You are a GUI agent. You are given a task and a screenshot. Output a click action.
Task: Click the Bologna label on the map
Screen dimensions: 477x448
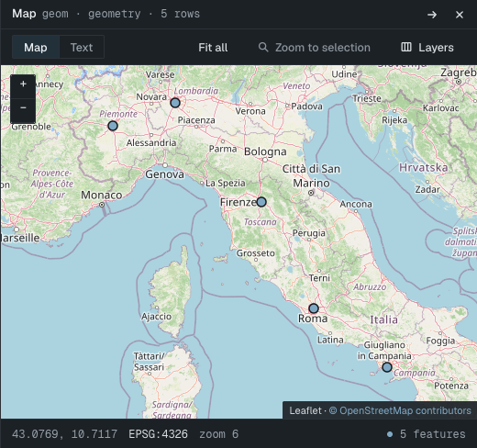point(265,151)
